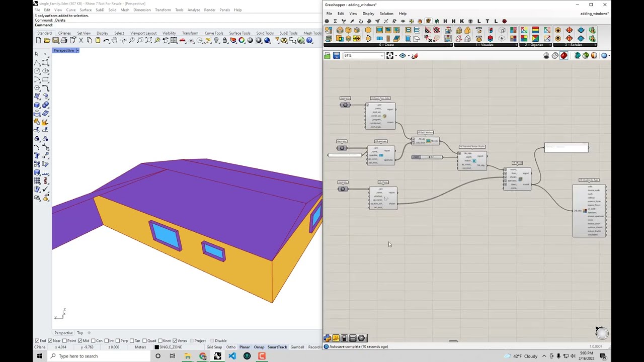
Task: Click the Python icon at Grasshopper bottom bar
Action: pos(328,338)
